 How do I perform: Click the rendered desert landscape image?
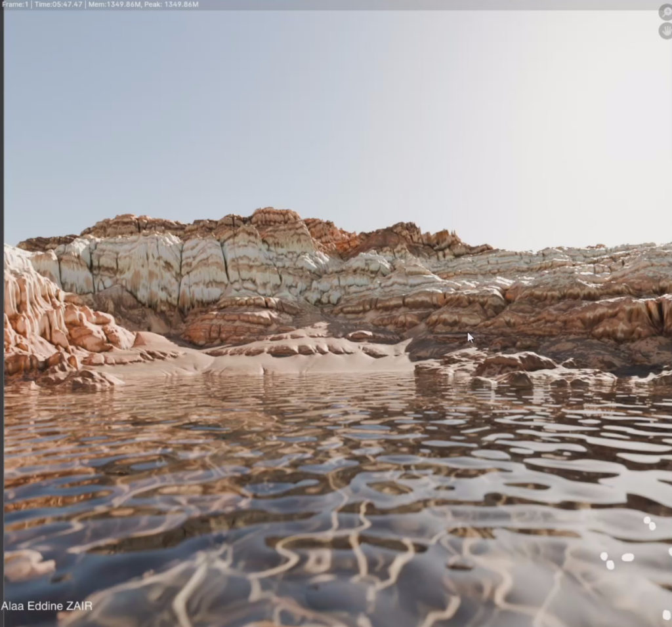pyautogui.click(x=338, y=318)
